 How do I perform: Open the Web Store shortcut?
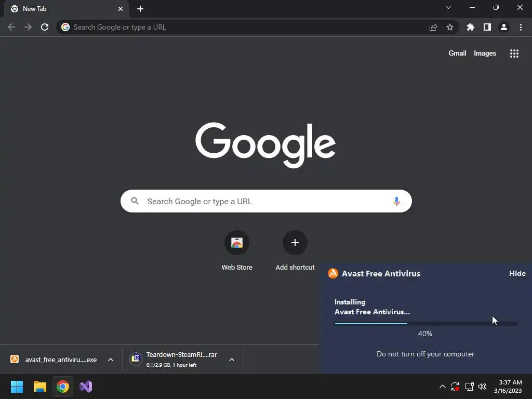tap(237, 250)
